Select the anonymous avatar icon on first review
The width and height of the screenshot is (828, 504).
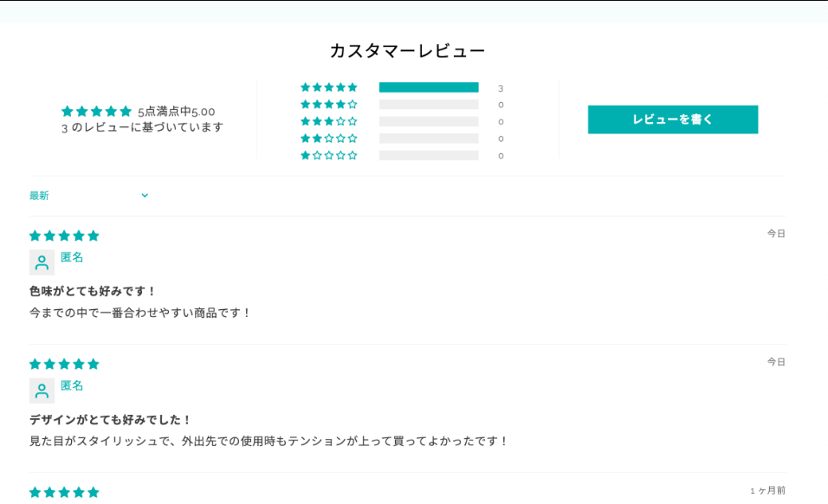[42, 262]
